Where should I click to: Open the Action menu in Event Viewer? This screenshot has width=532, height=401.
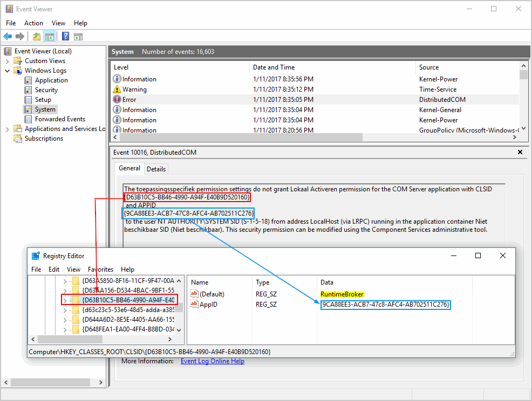pos(33,23)
